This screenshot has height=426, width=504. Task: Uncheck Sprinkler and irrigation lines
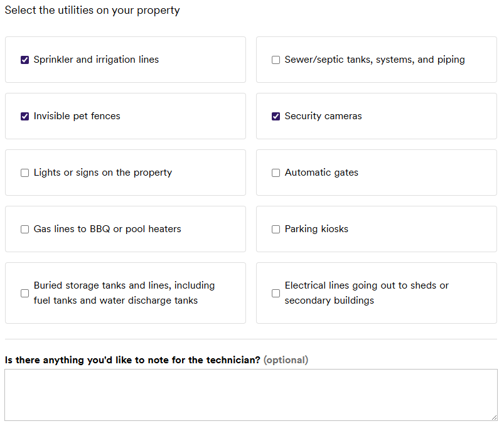[x=24, y=60]
